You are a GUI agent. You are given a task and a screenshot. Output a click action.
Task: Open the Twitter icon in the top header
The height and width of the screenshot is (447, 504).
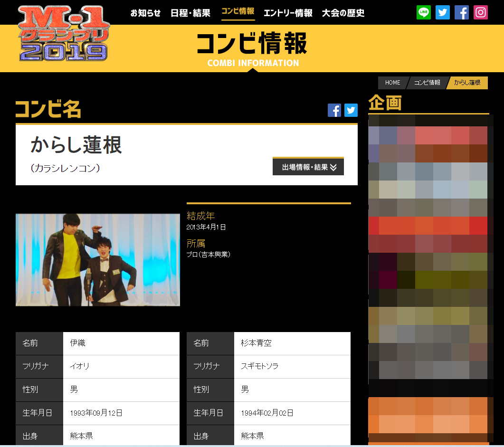click(443, 12)
